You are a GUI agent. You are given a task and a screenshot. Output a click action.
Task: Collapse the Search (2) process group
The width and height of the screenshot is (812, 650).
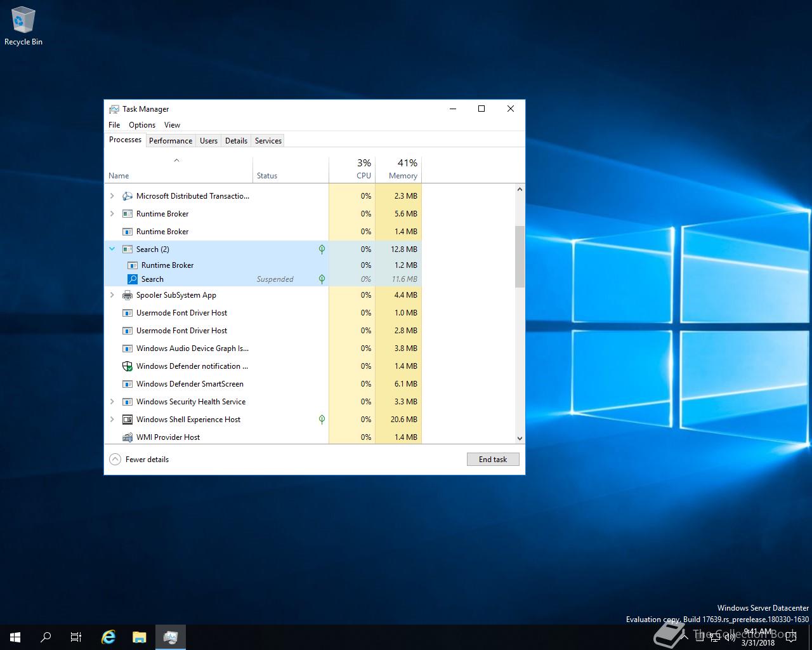(x=112, y=249)
